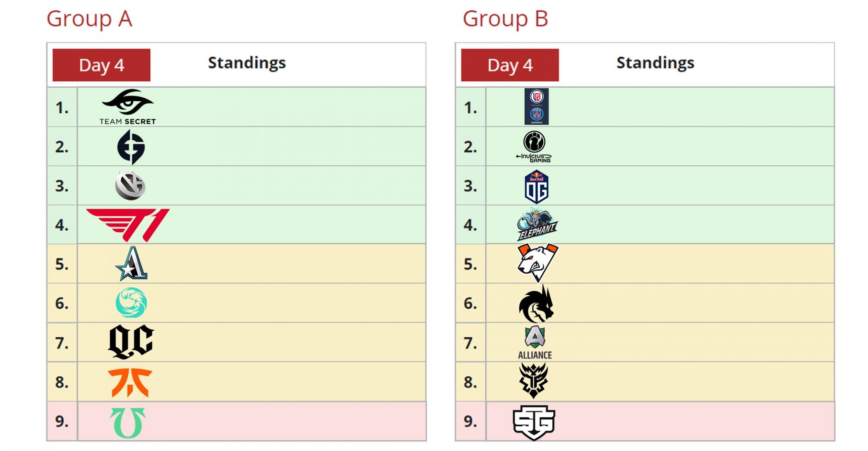Select the Team Aster logo

(132, 264)
